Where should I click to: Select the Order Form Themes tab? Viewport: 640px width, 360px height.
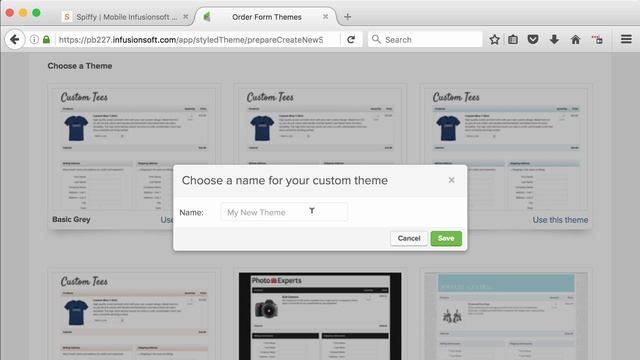point(266,17)
